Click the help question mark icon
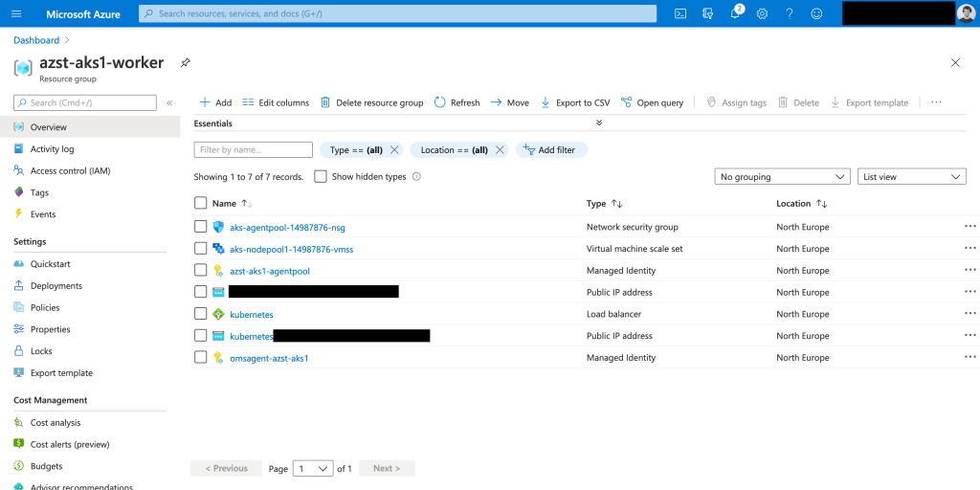This screenshot has width=980, height=490. tap(789, 13)
